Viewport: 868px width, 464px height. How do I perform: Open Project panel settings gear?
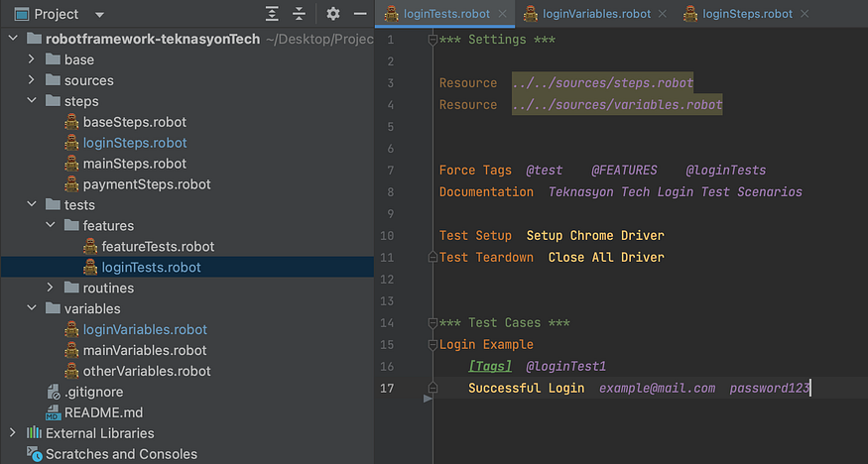333,14
